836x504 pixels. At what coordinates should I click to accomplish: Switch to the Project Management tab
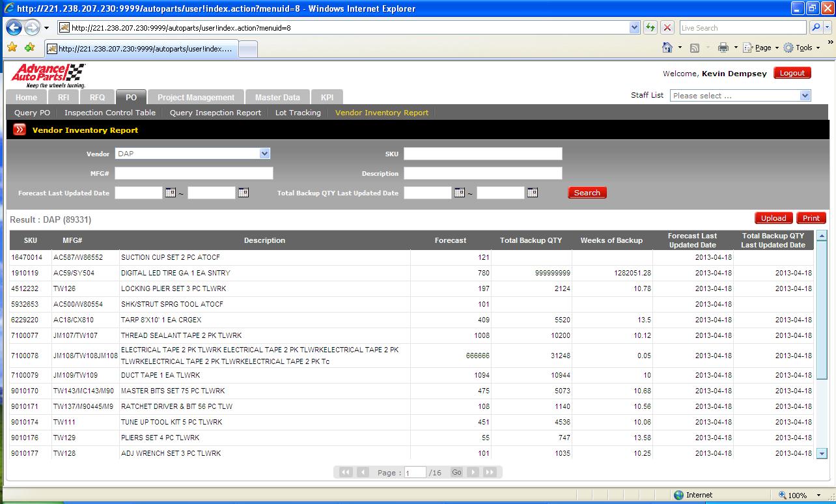coord(196,98)
